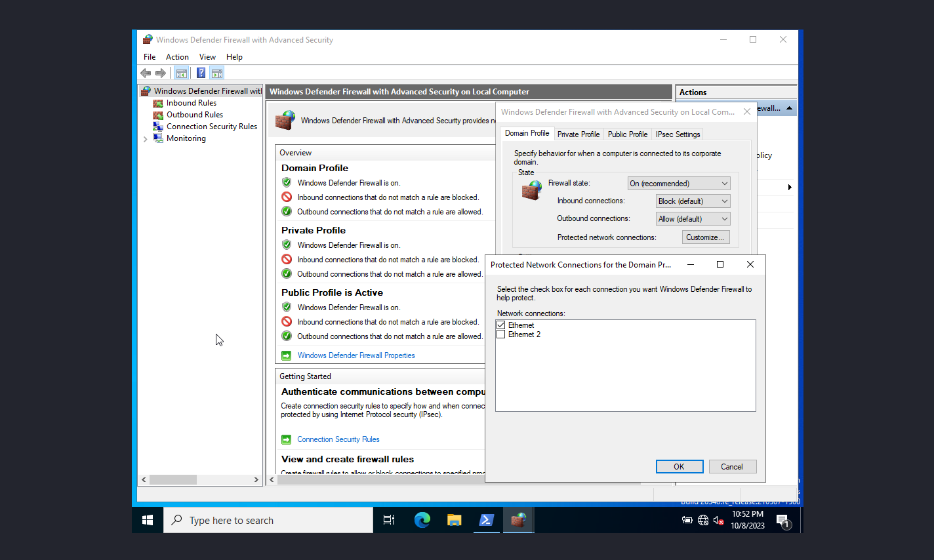Open Windows Defender Firewall Properties link
Image resolution: width=934 pixels, height=560 pixels.
(356, 355)
